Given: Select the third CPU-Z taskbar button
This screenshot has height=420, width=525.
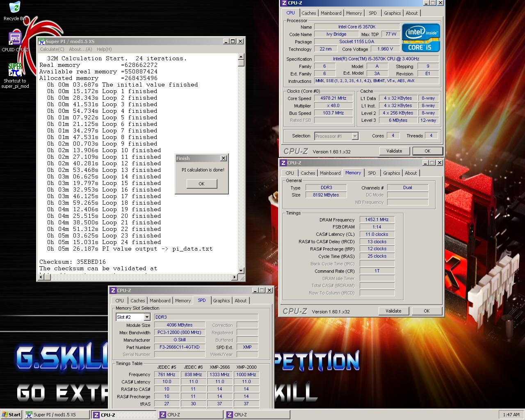Looking at the screenshot, I should pos(258,415).
